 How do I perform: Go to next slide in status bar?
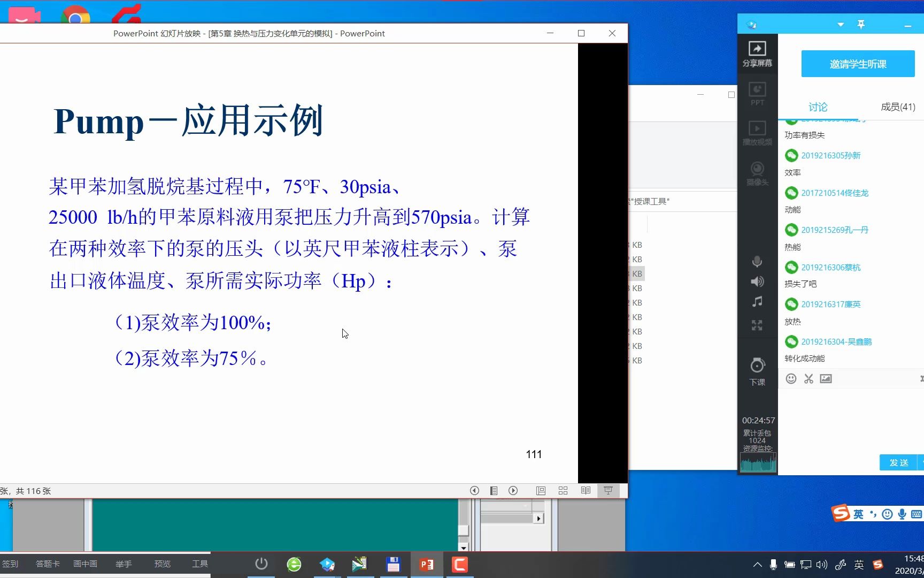click(513, 491)
